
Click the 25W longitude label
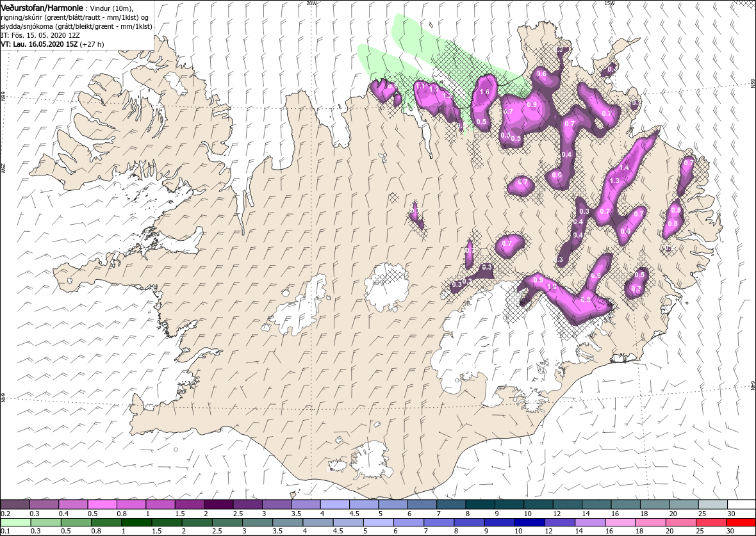point(3,168)
